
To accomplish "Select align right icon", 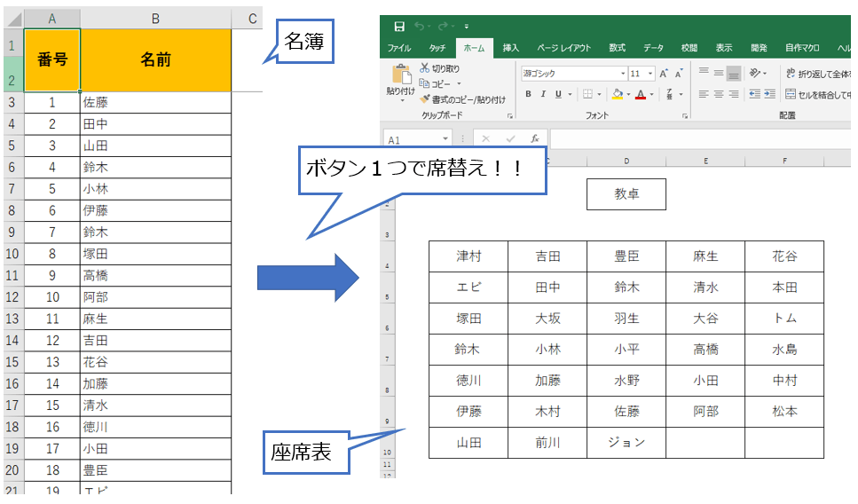I will (734, 94).
